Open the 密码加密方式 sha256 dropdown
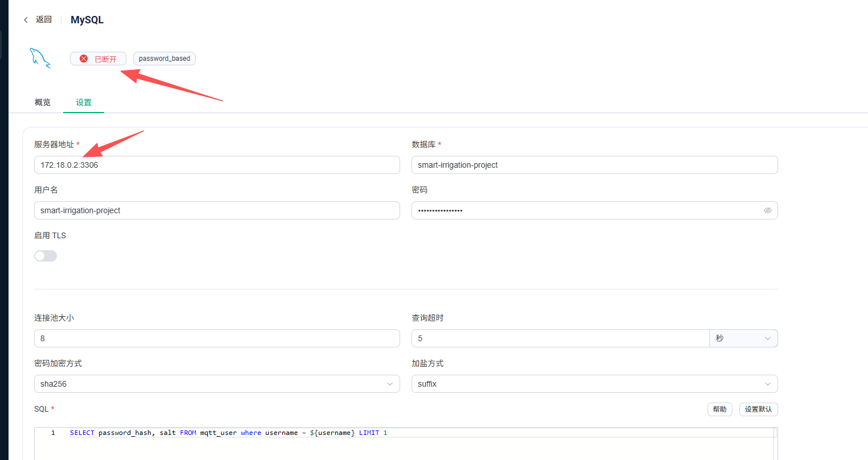Screen dimensions: 868x460 click(x=217, y=384)
